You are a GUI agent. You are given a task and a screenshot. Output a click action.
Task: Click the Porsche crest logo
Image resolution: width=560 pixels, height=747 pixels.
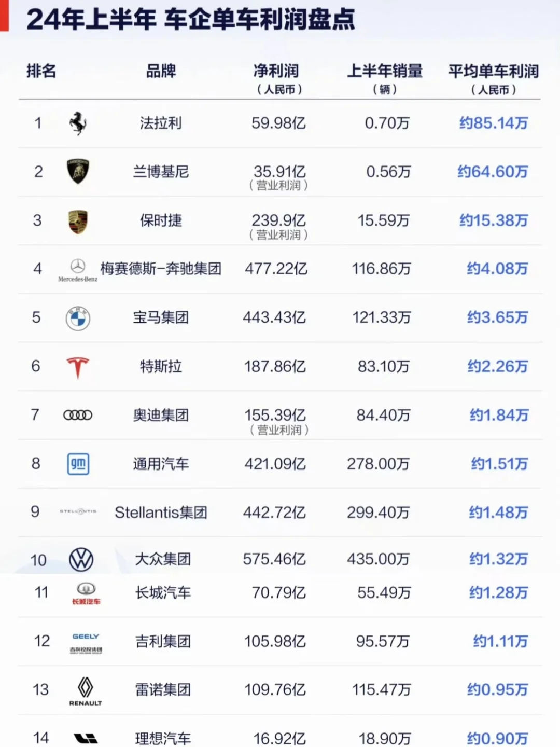[78, 222]
